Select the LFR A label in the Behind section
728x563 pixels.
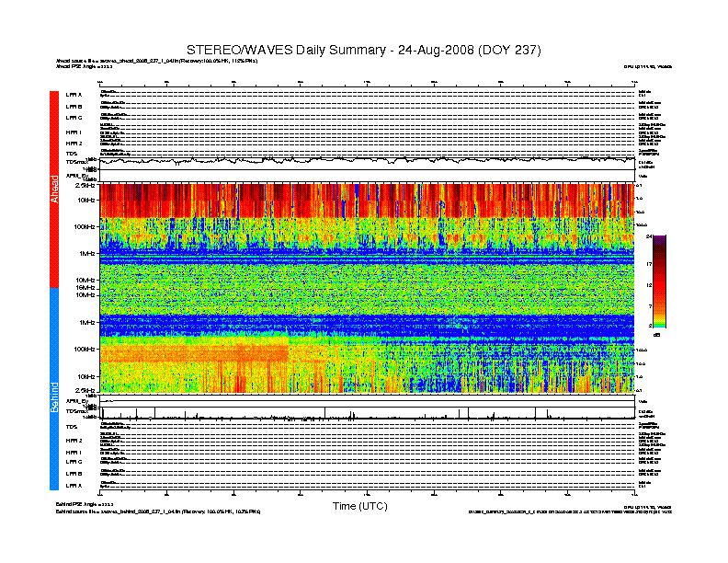(x=74, y=486)
